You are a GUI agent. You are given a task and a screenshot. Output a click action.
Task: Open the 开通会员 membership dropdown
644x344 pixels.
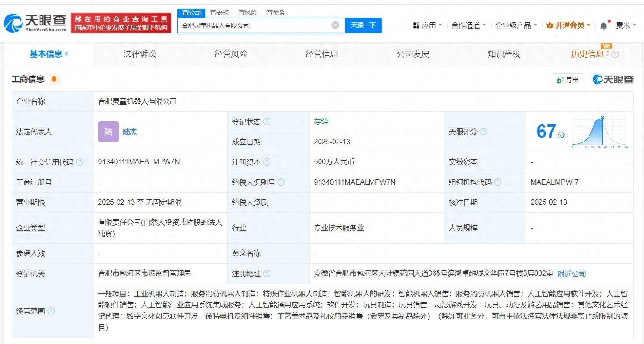point(569,25)
